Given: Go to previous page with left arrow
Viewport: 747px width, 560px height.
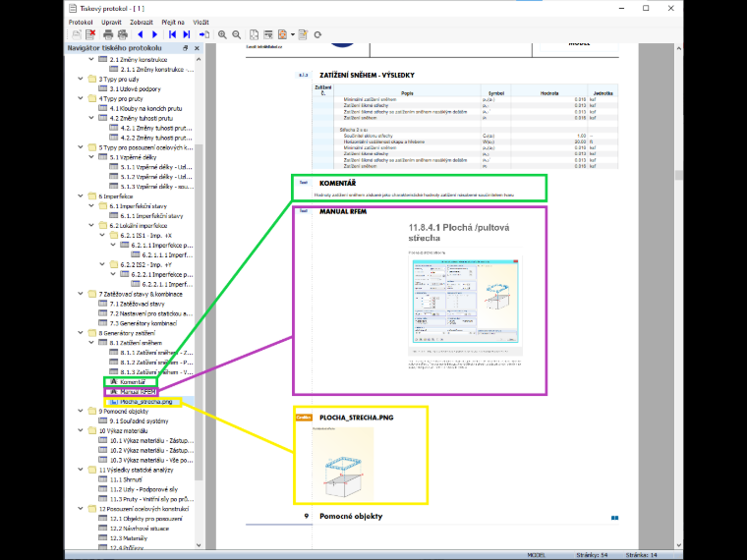Looking at the screenshot, I should click(x=140, y=34).
